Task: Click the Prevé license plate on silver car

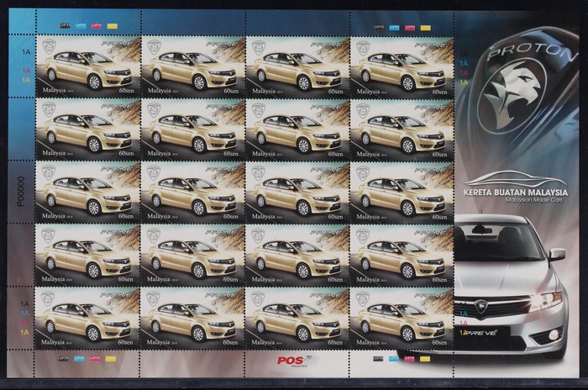Action: point(480,334)
